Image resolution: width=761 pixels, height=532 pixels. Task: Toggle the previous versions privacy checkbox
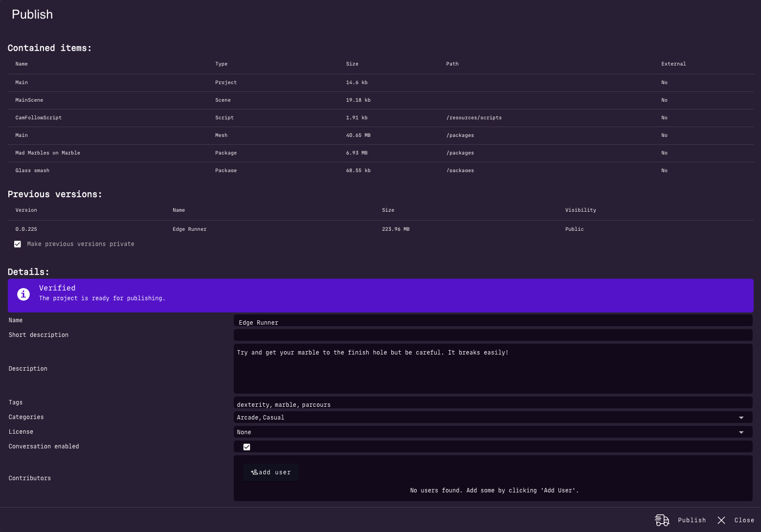18,244
